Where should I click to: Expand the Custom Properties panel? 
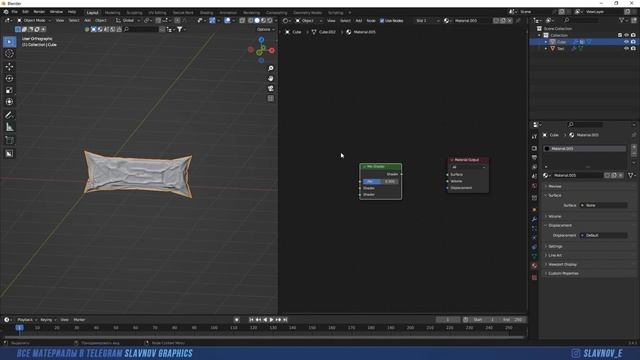563,273
